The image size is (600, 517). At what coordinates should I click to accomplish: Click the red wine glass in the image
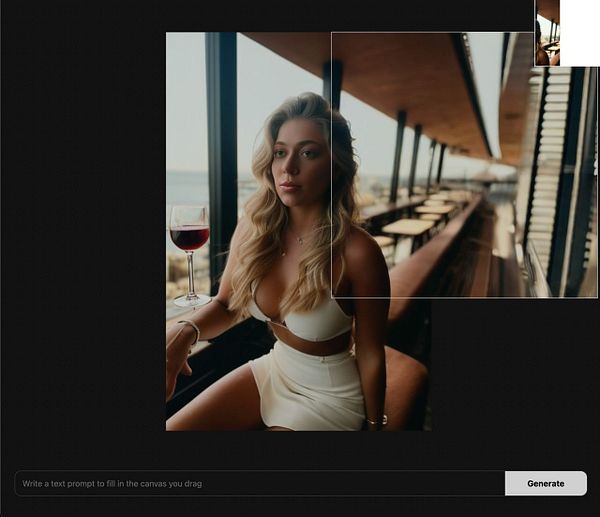tap(190, 256)
